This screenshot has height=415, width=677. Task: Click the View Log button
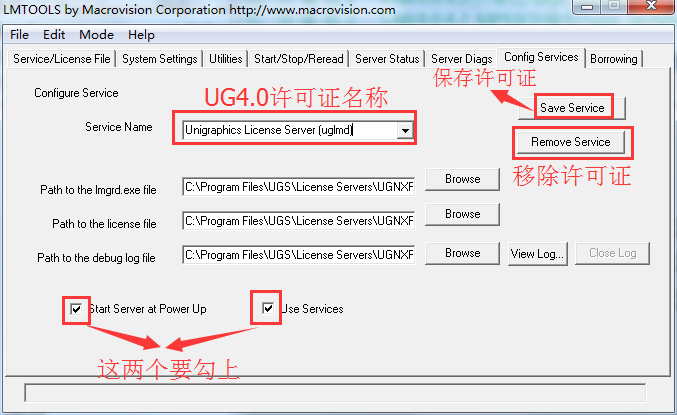[538, 253]
